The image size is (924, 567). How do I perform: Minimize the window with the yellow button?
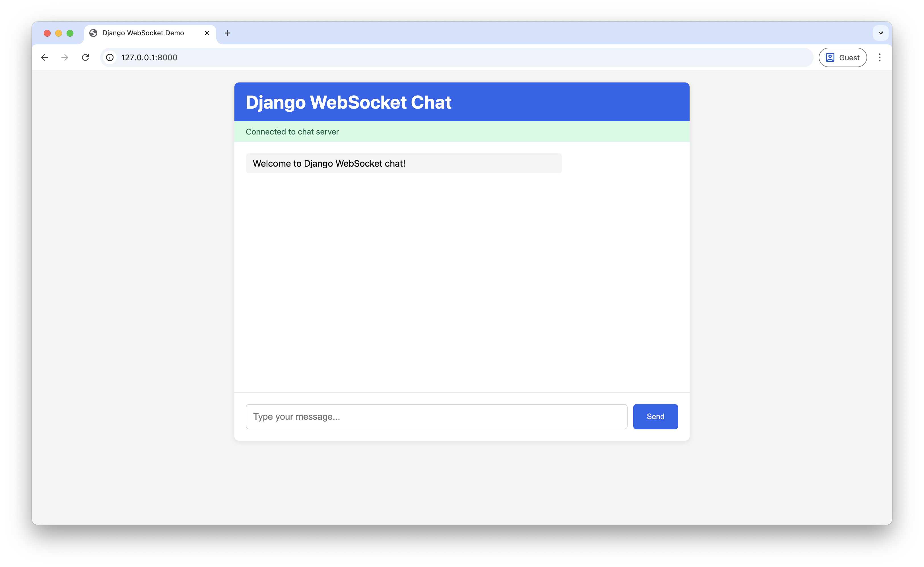click(x=59, y=33)
